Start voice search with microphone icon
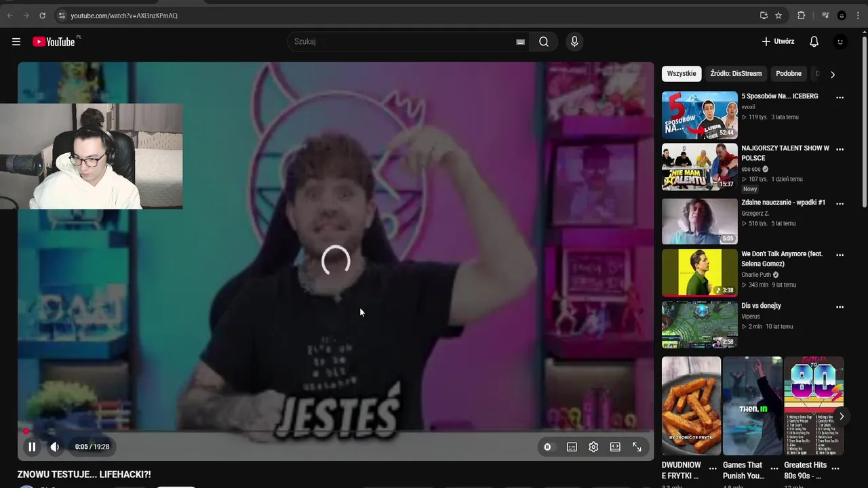Screen dimensions: 868x488 click(x=574, y=42)
